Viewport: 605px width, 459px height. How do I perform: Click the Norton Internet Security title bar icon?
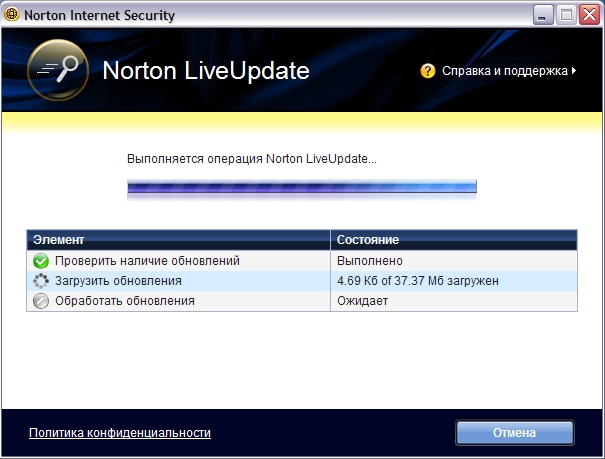(x=12, y=15)
